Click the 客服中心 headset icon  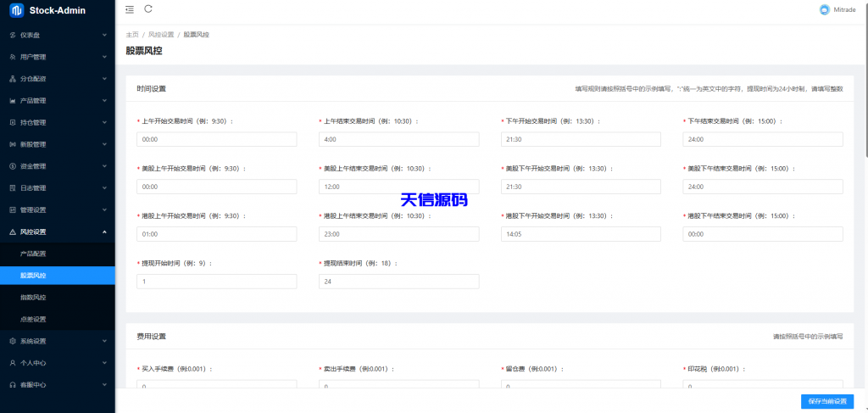tap(13, 385)
